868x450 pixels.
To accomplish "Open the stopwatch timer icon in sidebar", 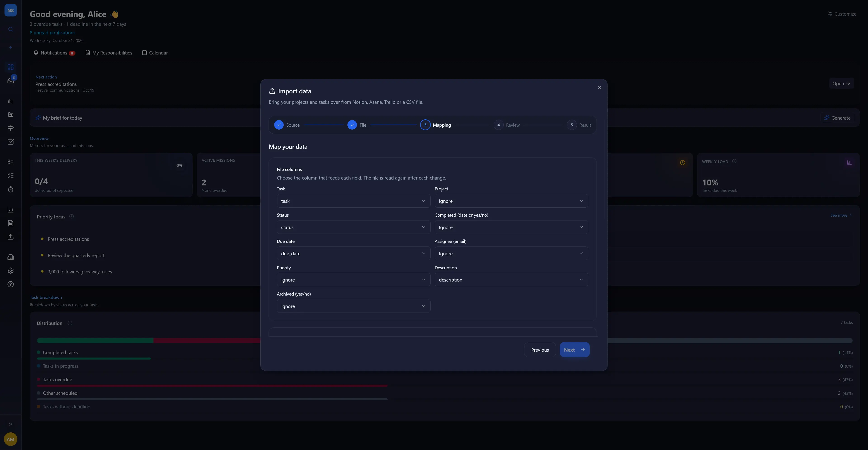I will point(10,189).
